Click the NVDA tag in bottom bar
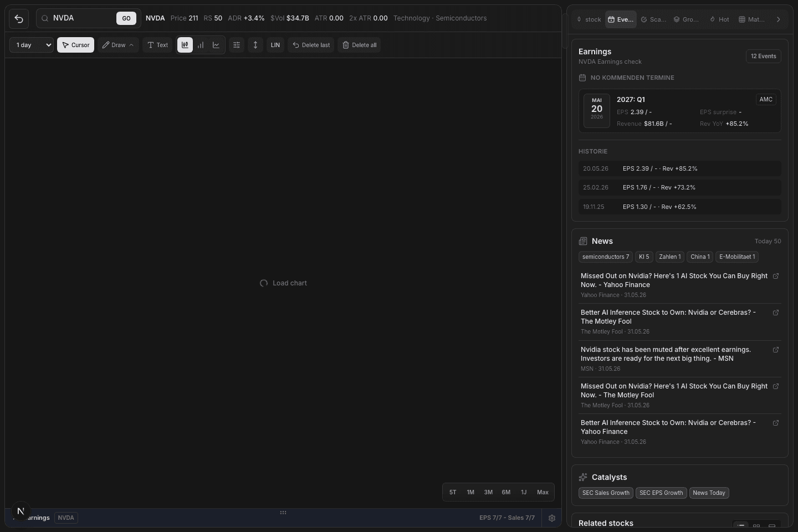The height and width of the screenshot is (532, 798). tap(66, 518)
